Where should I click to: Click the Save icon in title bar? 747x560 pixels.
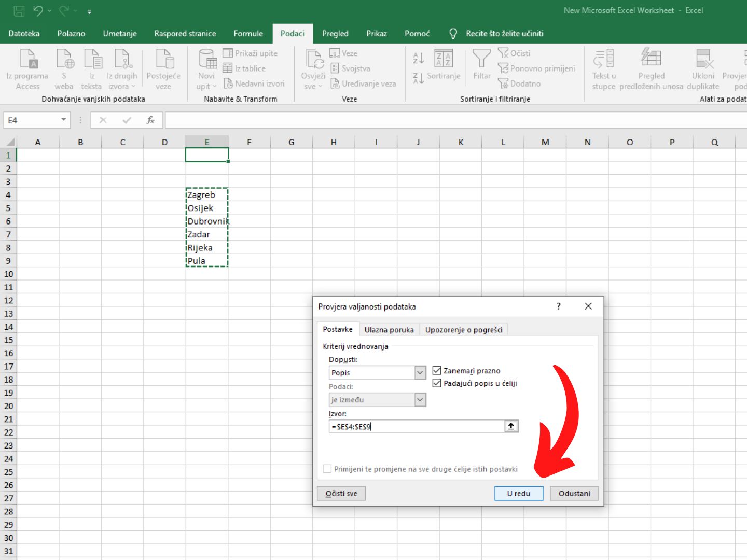click(x=19, y=10)
